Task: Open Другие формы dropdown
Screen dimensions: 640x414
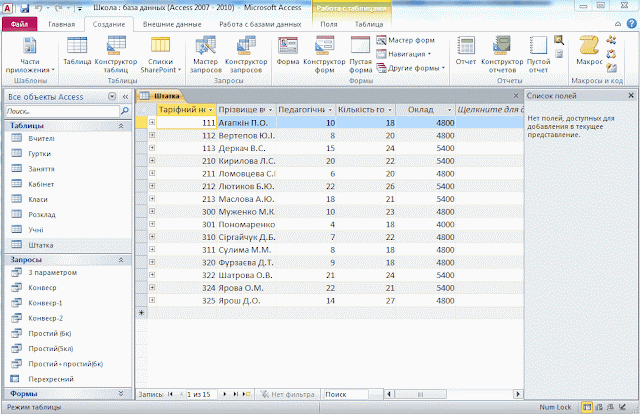Action: point(411,68)
